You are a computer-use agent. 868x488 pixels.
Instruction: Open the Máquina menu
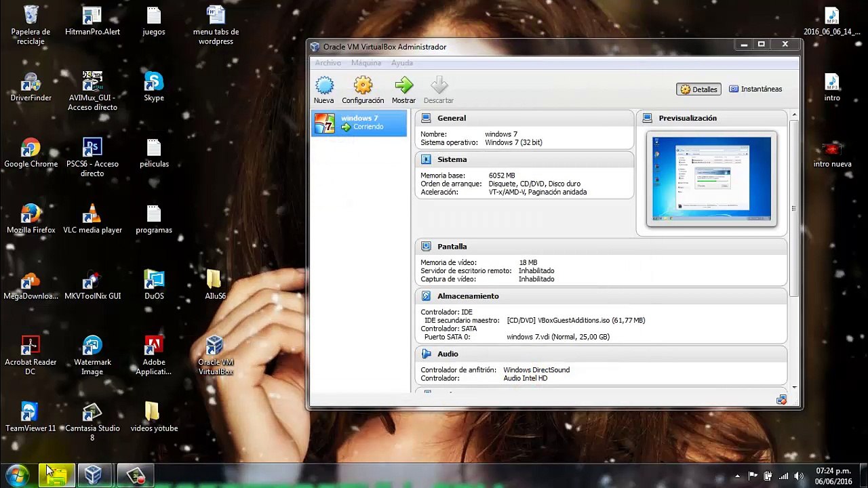[366, 63]
